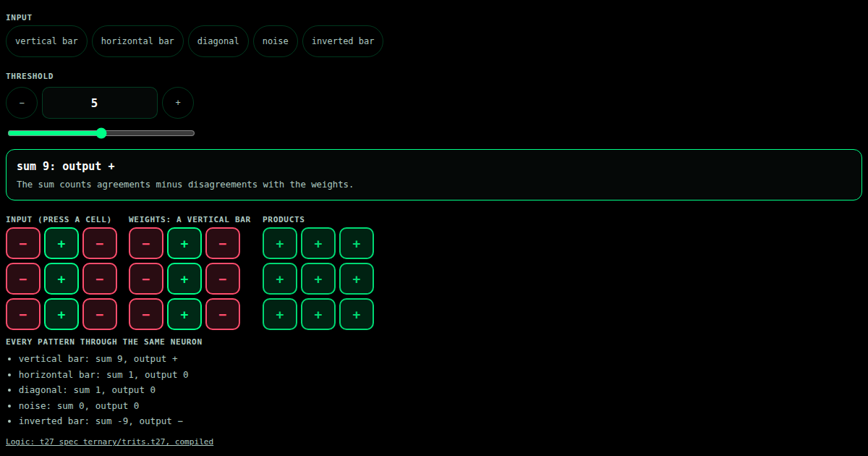Toggle the top-right input grid cell

point(100,243)
